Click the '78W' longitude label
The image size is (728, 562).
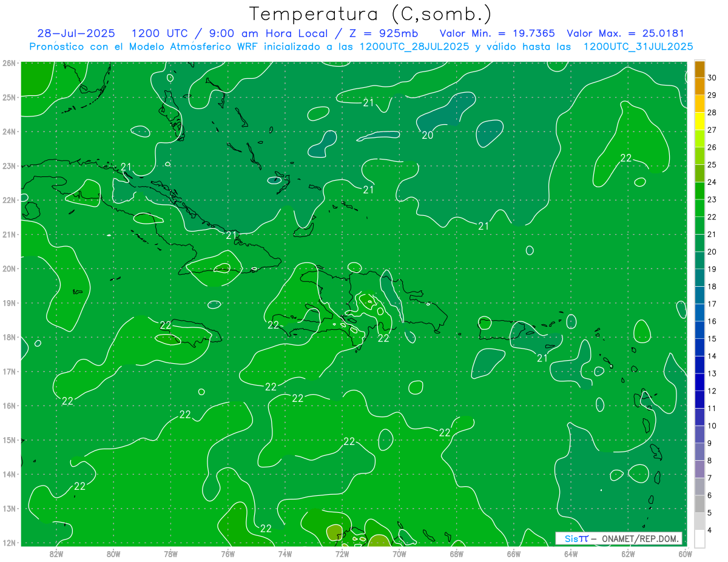click(170, 553)
